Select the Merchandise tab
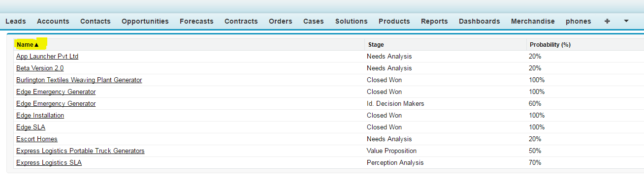Viewport: 644px width, 185px height. pyautogui.click(x=533, y=21)
